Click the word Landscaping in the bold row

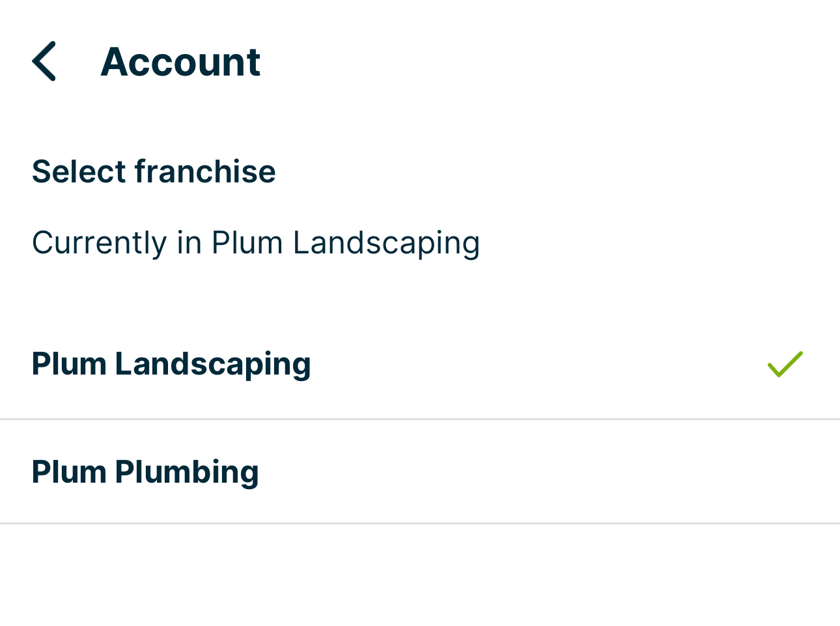click(213, 364)
